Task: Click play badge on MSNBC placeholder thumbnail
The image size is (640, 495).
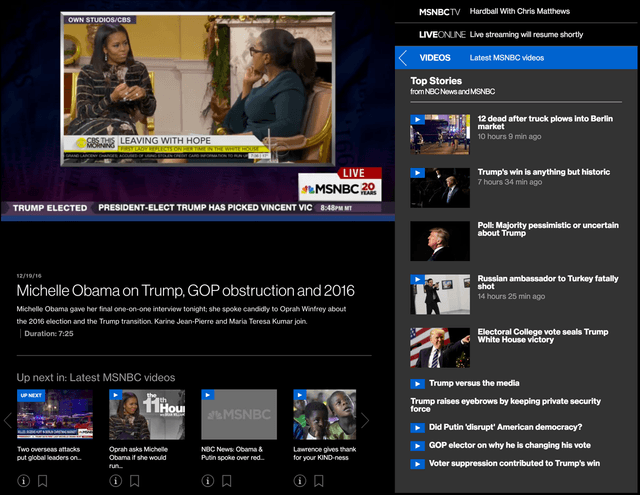Action: tap(208, 395)
